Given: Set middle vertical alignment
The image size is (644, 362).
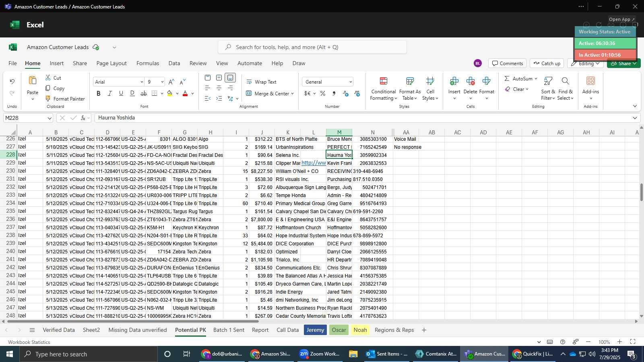Looking at the screenshot, I should (x=219, y=78).
